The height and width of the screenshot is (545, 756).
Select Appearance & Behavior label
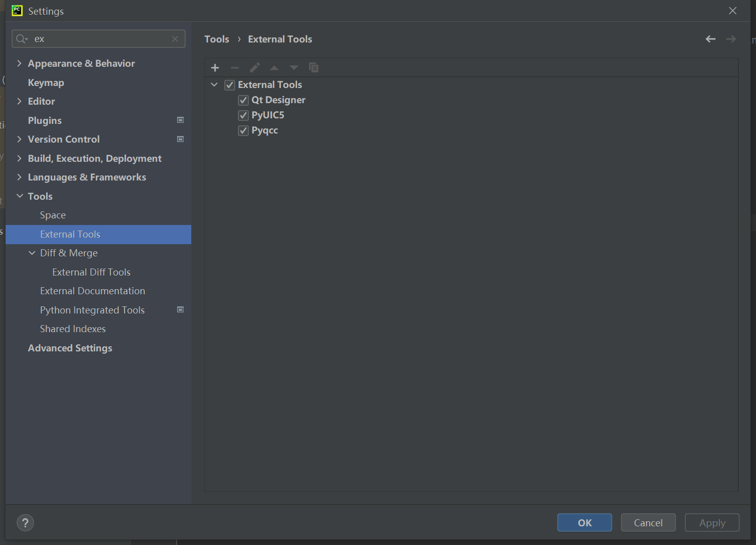coord(81,63)
